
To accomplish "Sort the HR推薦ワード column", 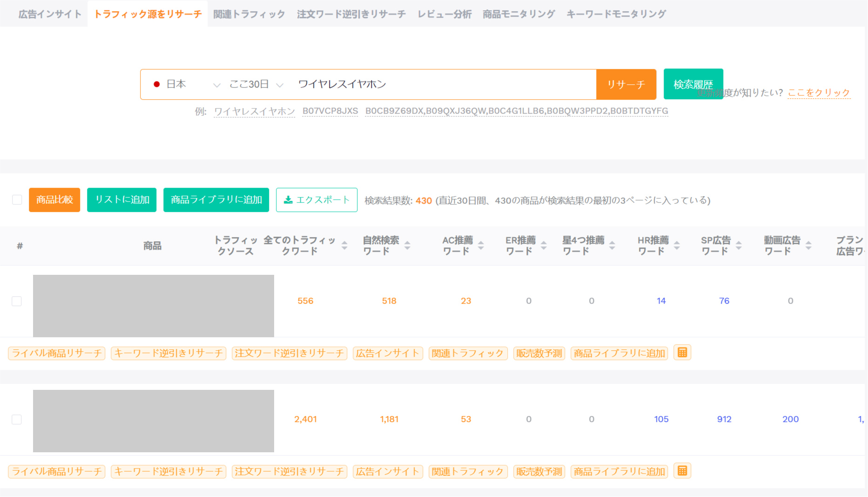I will point(677,245).
